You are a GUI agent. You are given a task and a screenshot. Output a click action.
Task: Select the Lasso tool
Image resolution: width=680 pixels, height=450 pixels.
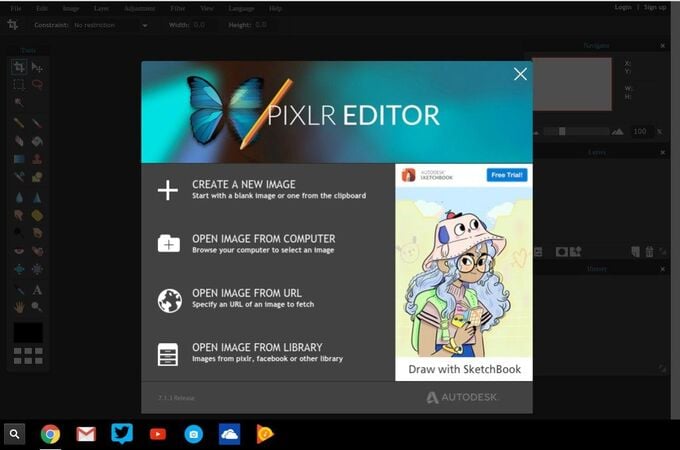37,85
